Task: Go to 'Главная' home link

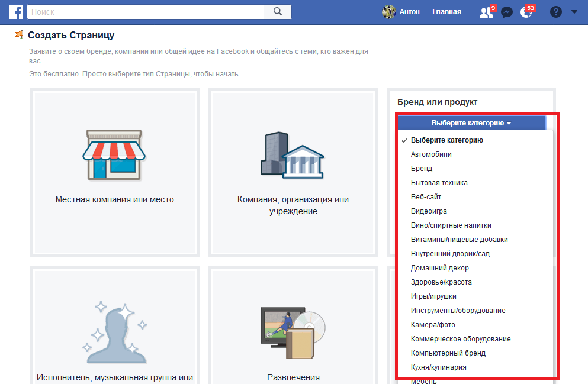Action: pos(446,12)
